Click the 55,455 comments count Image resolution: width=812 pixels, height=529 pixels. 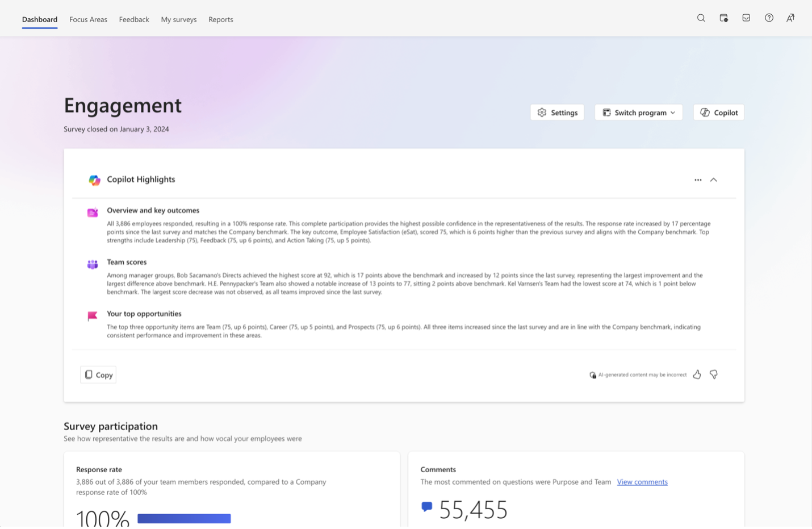click(x=473, y=510)
